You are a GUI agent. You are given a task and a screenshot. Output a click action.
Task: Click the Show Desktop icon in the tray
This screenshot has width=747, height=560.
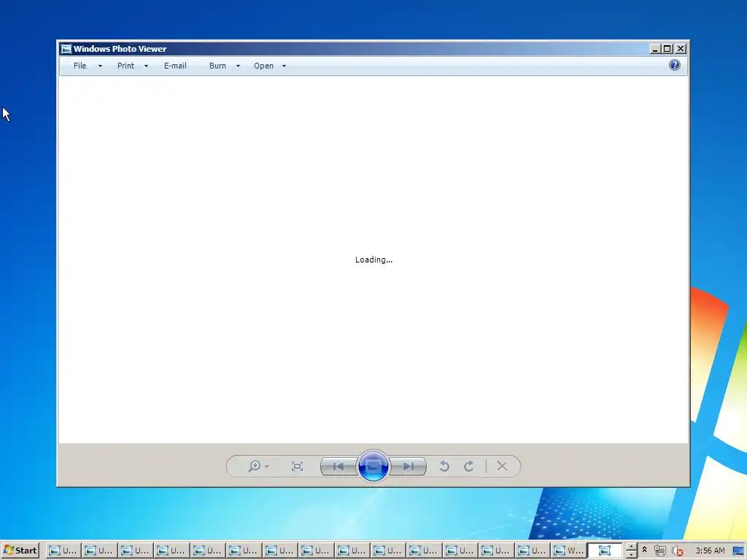click(x=738, y=551)
